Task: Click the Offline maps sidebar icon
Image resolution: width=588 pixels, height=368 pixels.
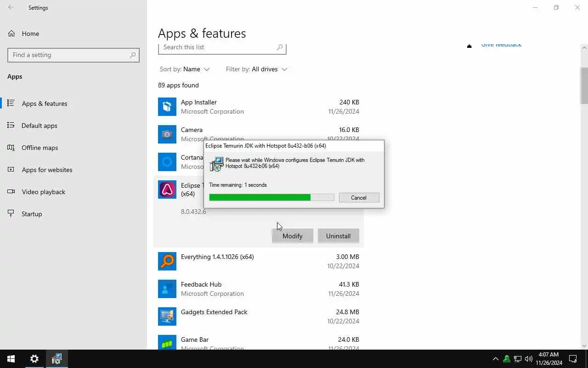Action: tap(11, 147)
